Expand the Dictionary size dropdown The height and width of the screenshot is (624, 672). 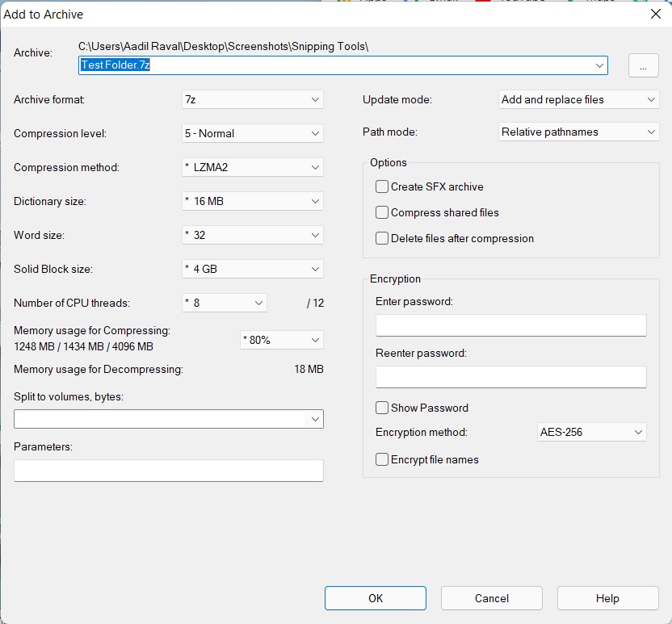point(253,201)
